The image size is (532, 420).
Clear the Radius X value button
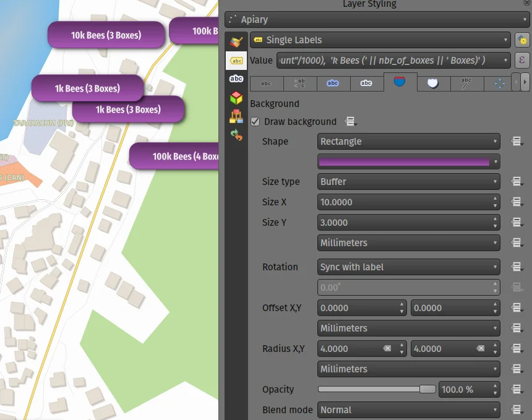[x=387, y=349]
